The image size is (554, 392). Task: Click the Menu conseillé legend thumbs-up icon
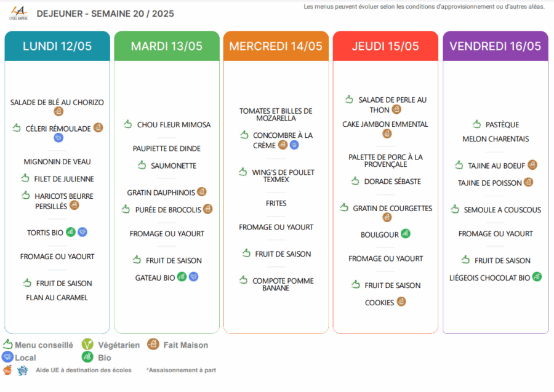click(8, 344)
